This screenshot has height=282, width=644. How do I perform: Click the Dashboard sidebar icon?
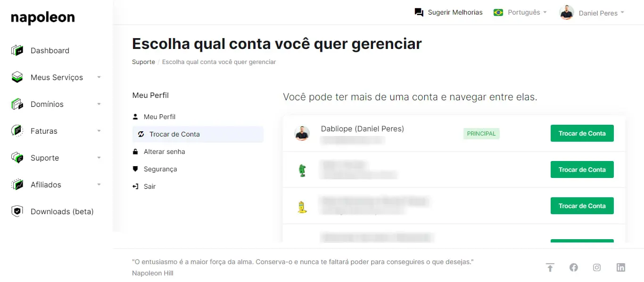(x=17, y=50)
